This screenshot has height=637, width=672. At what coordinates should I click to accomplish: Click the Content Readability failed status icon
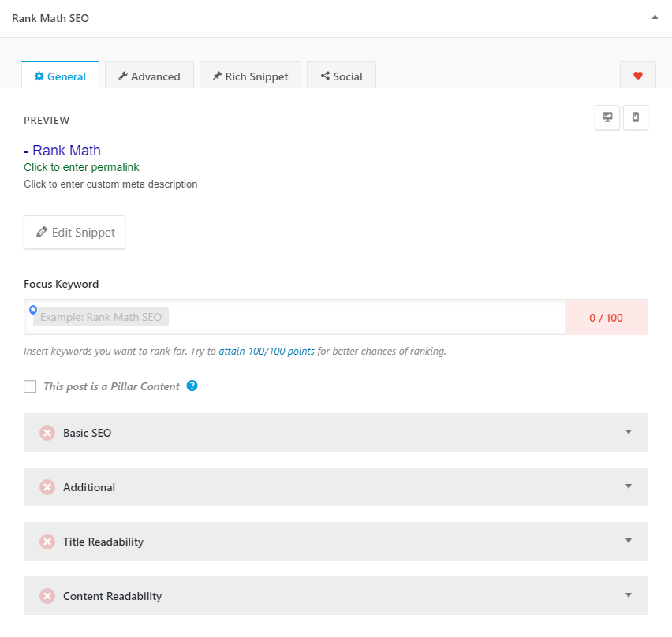click(x=47, y=596)
